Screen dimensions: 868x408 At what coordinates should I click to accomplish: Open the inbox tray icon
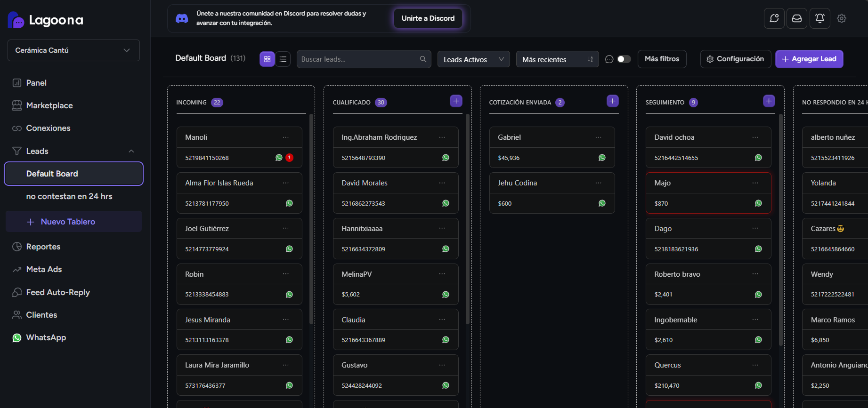click(797, 18)
